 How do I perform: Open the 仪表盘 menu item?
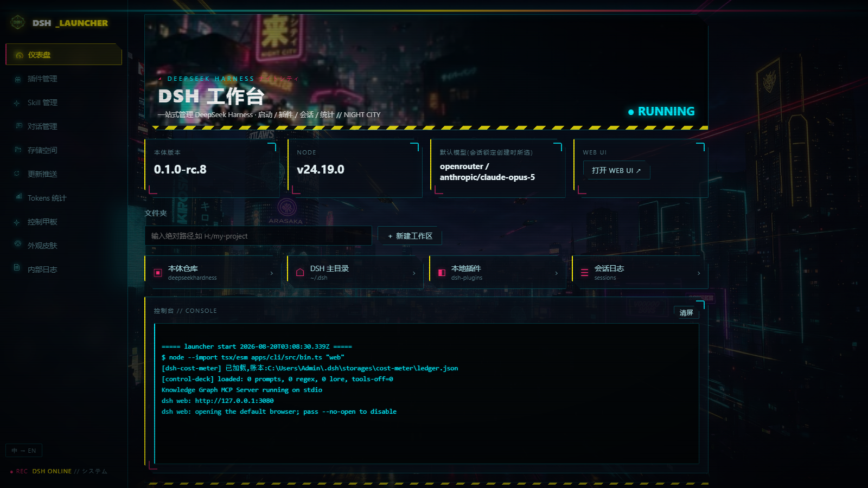pyautogui.click(x=63, y=55)
